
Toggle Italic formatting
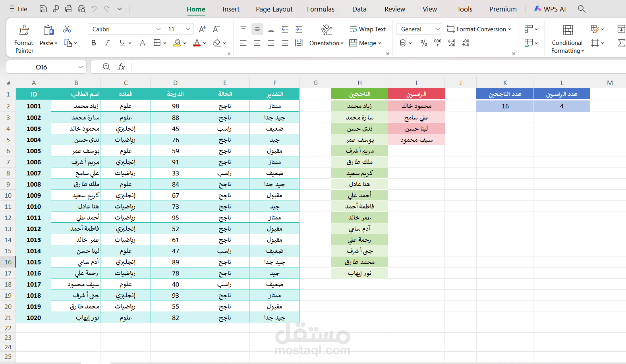pos(107,43)
